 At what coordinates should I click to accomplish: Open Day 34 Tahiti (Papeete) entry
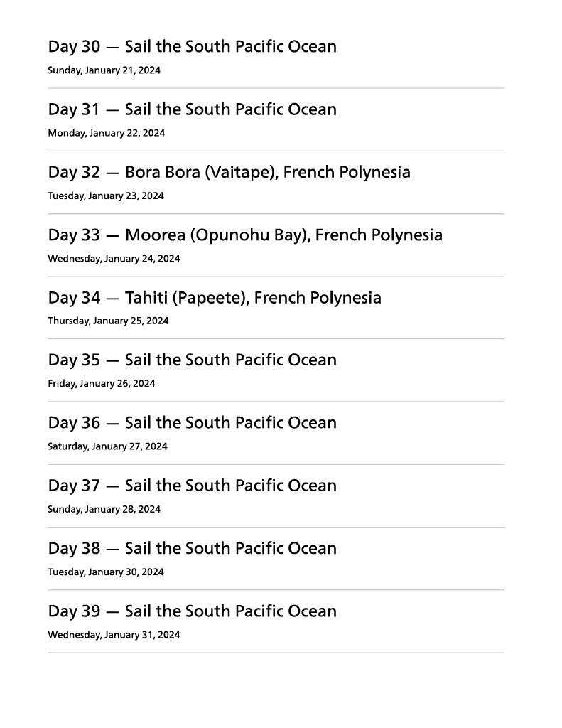[215, 297]
